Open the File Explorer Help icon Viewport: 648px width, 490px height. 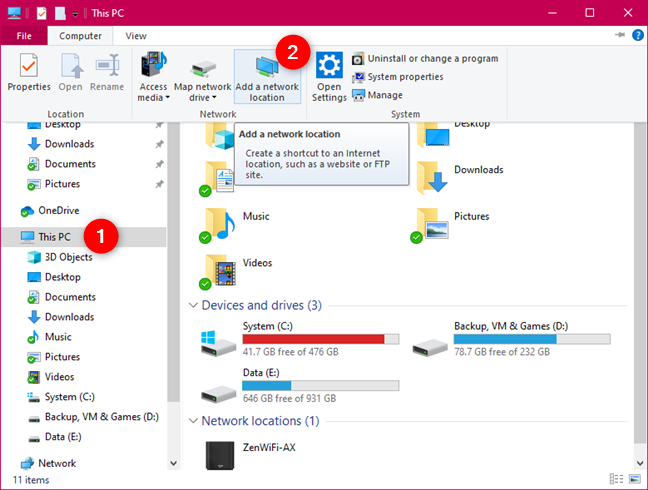pyautogui.click(x=638, y=35)
